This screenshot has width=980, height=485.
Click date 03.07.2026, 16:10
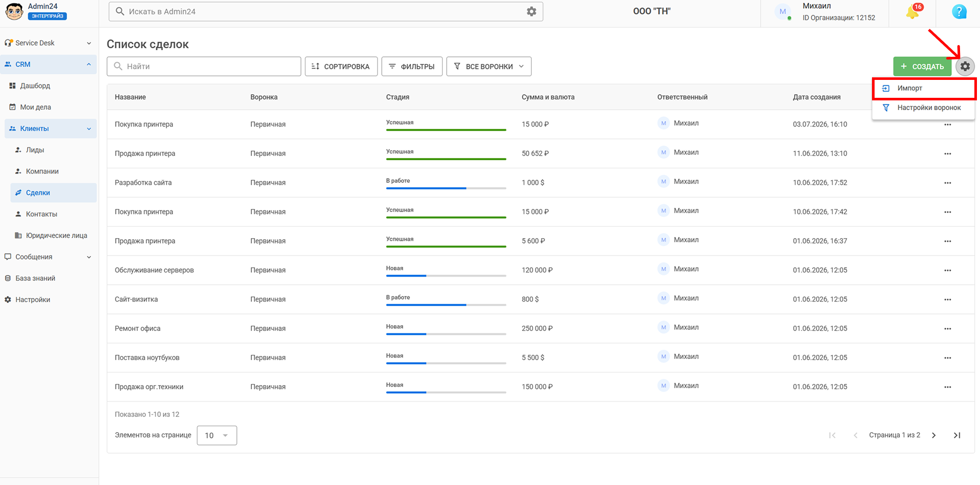820,124
